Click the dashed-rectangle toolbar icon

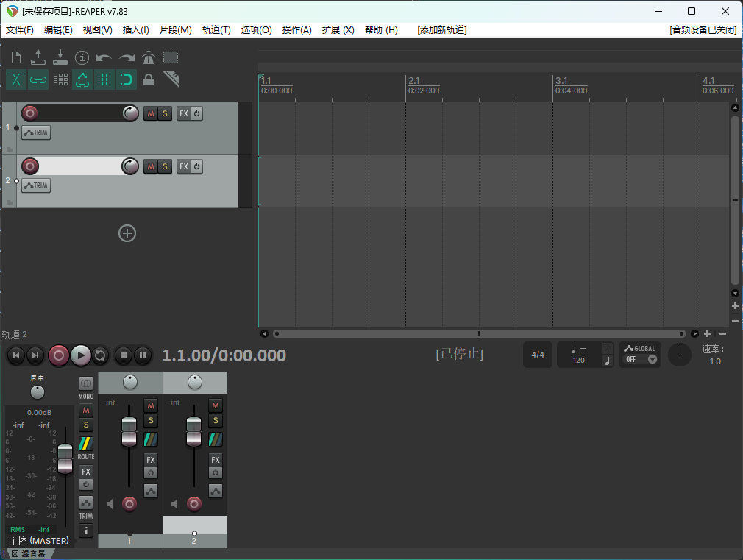tap(171, 58)
